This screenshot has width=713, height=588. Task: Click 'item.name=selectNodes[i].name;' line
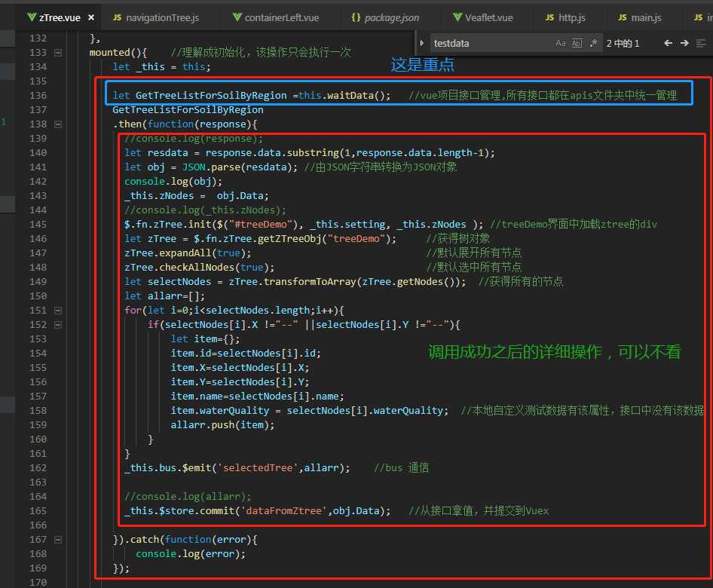click(x=257, y=397)
